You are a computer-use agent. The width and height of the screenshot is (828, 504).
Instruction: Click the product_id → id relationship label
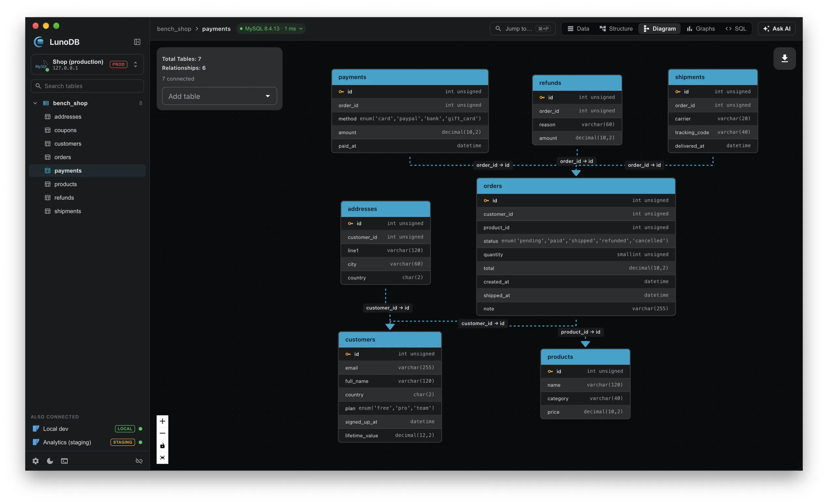click(580, 332)
